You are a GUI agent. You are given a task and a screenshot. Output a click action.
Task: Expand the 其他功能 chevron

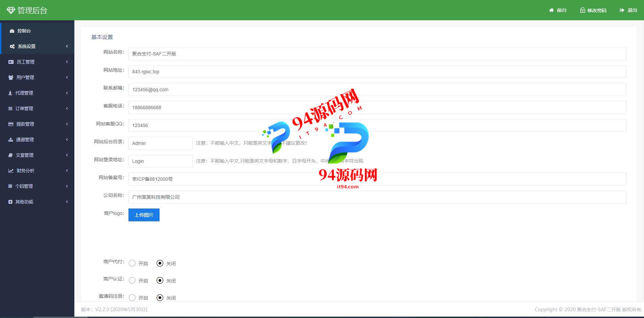[67, 202]
